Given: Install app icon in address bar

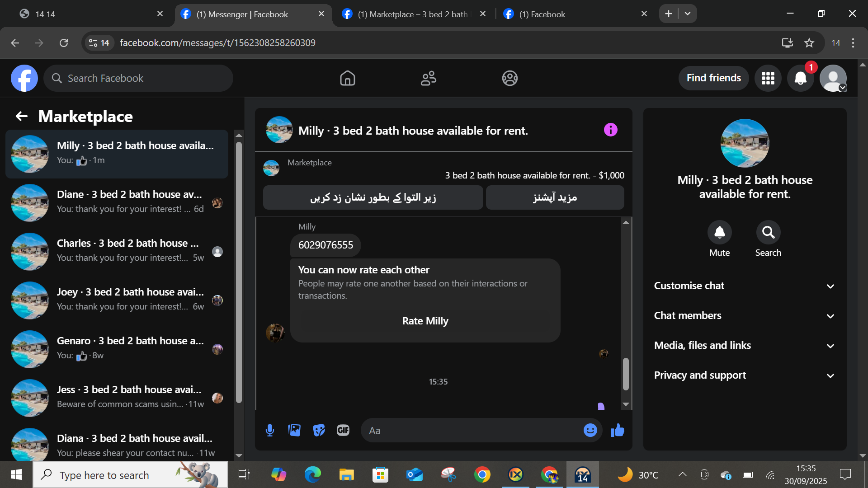Looking at the screenshot, I should coord(788,43).
